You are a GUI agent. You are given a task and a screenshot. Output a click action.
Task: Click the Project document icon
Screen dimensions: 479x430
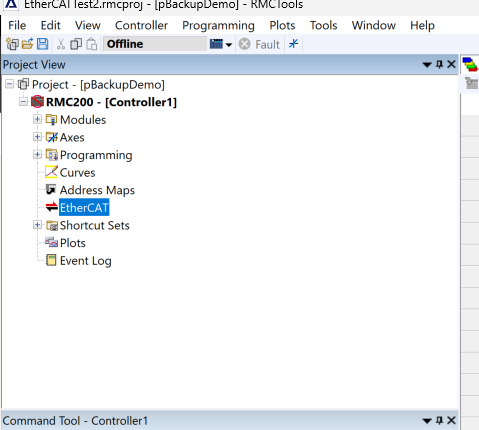(23, 84)
